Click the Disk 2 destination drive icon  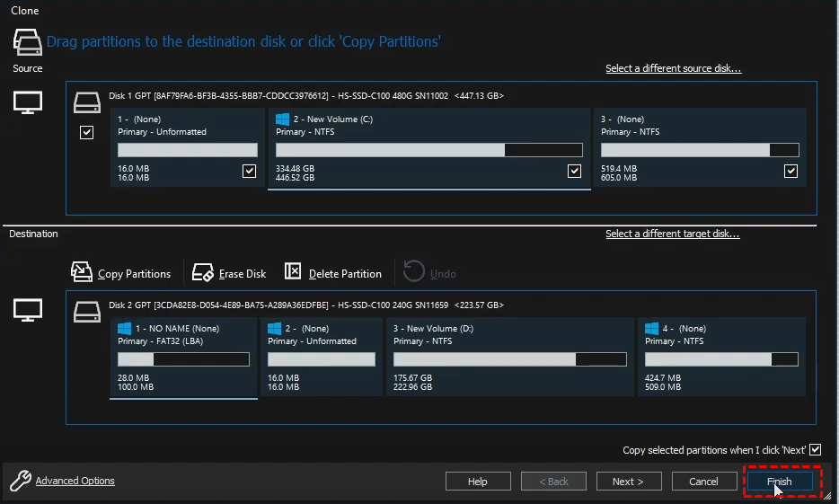[x=87, y=310]
